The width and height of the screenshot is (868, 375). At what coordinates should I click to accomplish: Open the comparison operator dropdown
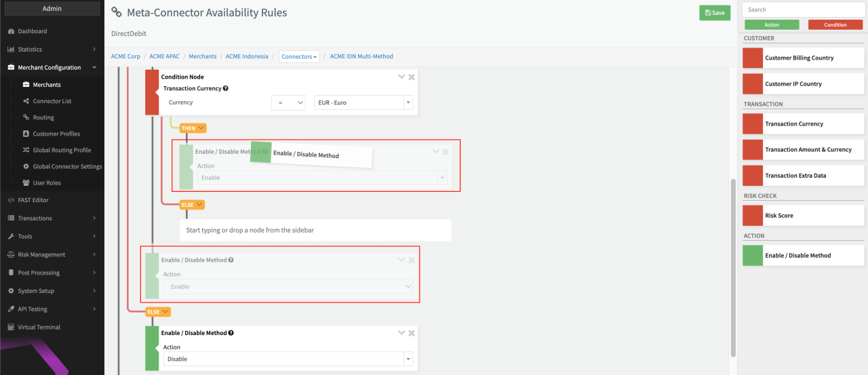tap(288, 102)
